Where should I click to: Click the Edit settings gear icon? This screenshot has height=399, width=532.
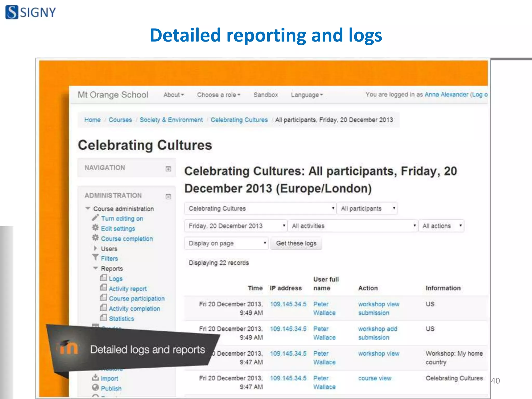pyautogui.click(x=95, y=228)
